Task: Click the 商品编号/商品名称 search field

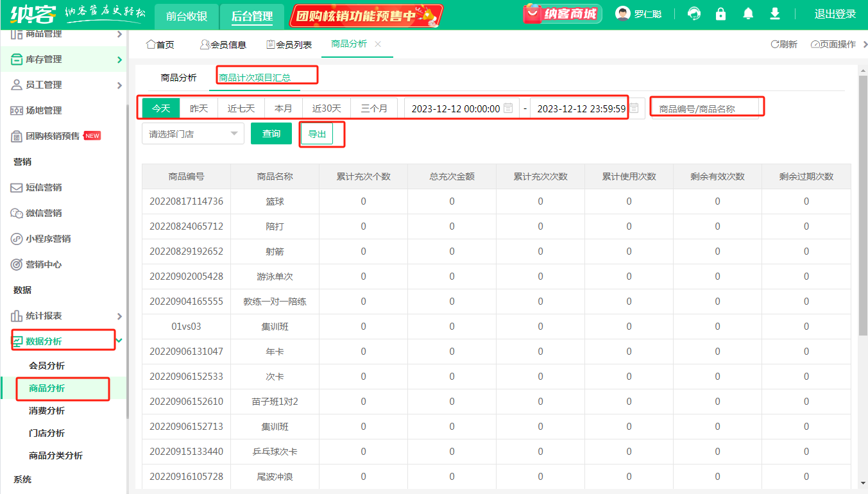Action: tap(704, 109)
